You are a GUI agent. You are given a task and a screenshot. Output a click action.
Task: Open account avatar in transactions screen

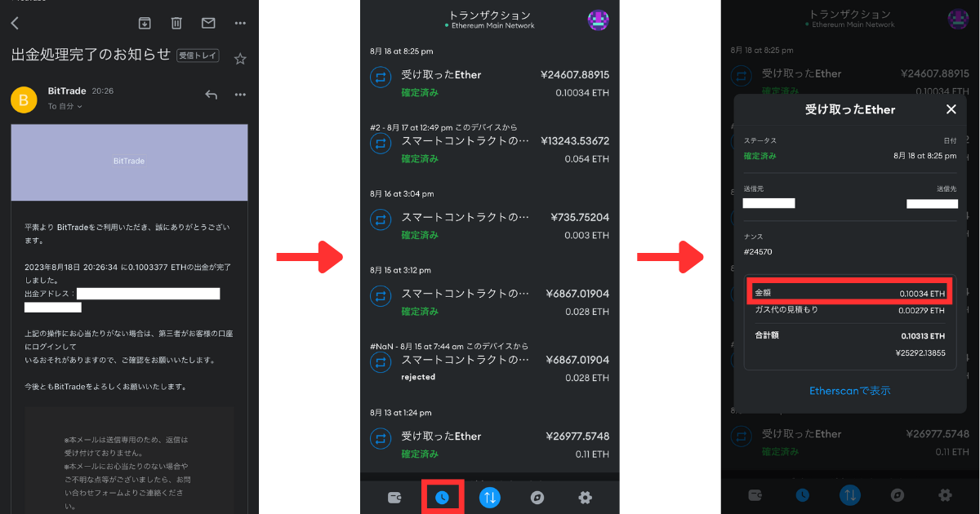(599, 20)
